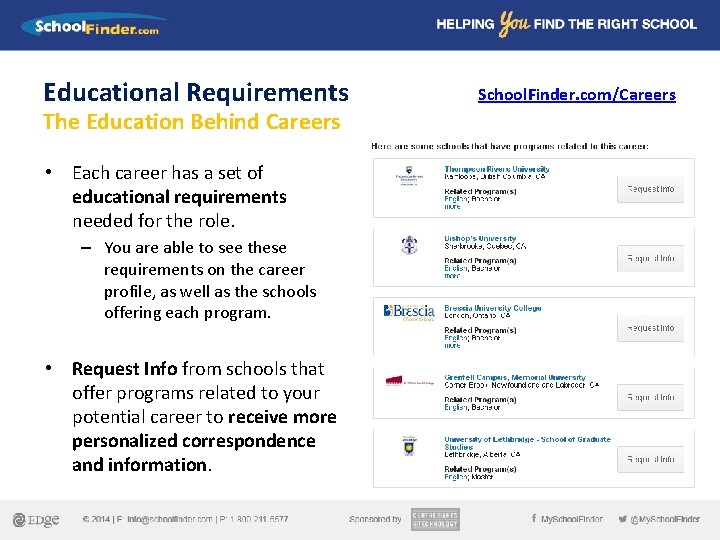Click the bold 'Request Info' bullet phrase

[x=124, y=369]
